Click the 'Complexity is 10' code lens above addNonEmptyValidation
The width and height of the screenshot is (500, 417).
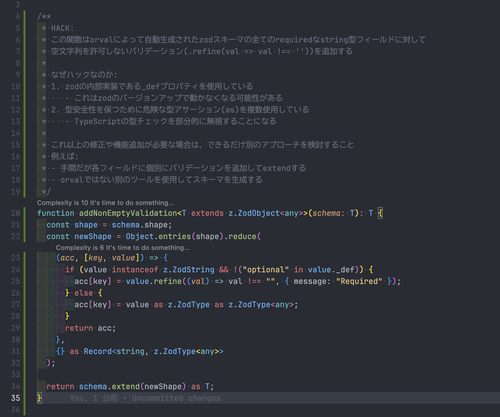click(x=105, y=203)
